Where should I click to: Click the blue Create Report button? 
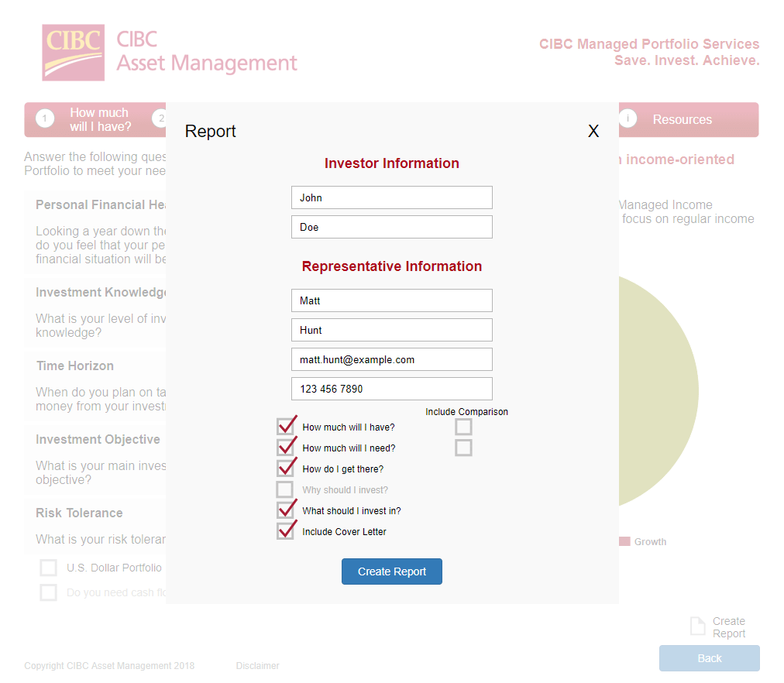click(x=392, y=571)
